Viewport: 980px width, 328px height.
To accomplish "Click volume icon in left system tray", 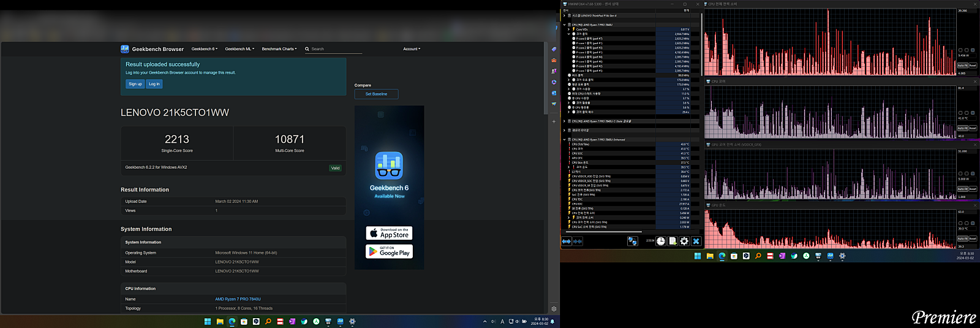I will click(x=518, y=321).
